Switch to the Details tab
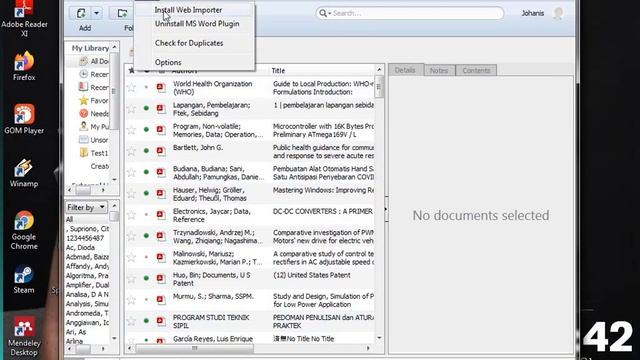The height and width of the screenshot is (360, 640). 405,70
